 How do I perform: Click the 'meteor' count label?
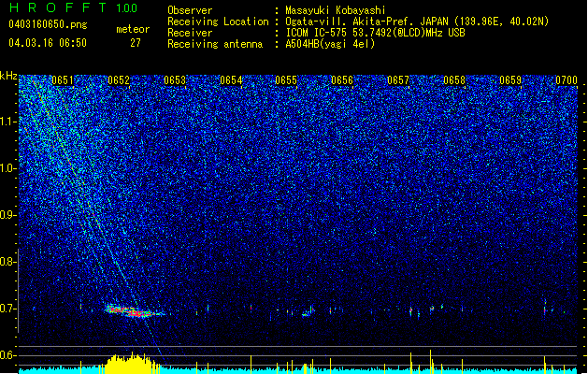click(x=133, y=29)
